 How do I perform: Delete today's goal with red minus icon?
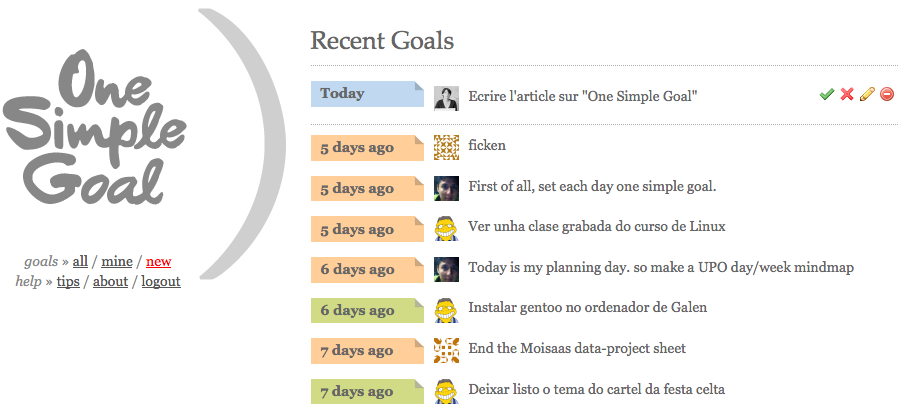tap(887, 94)
